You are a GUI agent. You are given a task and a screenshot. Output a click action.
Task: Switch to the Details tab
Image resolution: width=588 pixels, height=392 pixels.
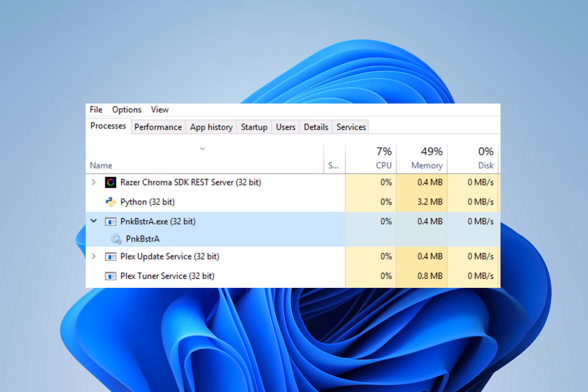[x=316, y=127]
